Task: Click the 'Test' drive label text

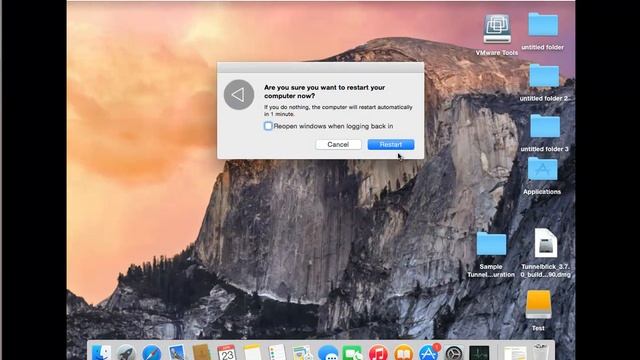Action: (x=538, y=328)
